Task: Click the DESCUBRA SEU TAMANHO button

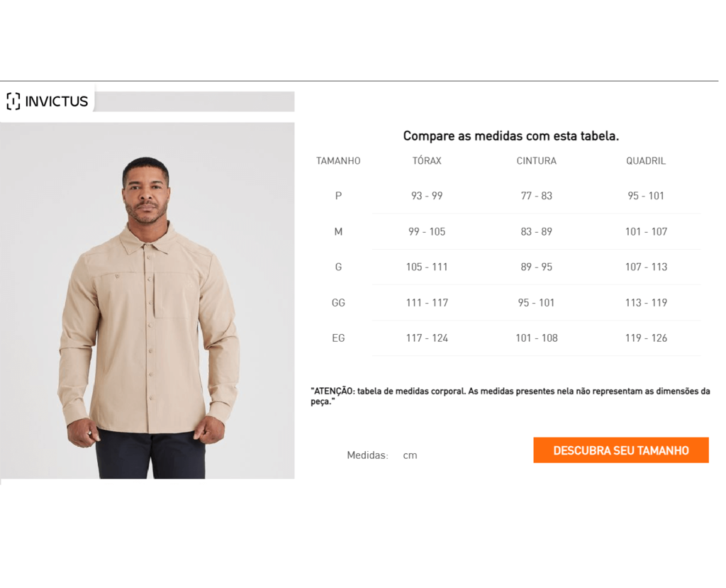Action: [x=621, y=450]
